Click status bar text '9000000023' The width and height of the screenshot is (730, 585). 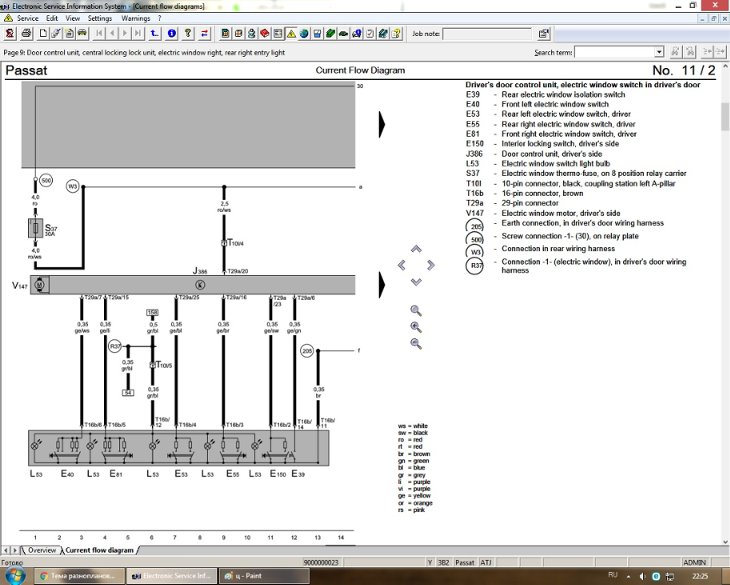321,563
